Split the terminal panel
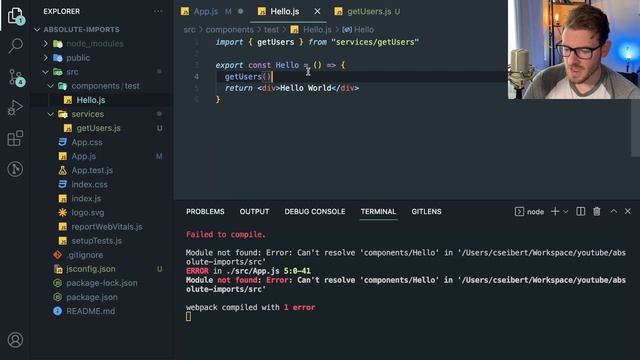 580,211
